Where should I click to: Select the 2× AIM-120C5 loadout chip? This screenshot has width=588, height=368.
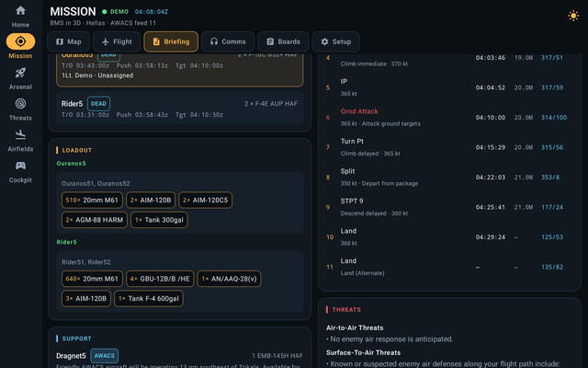point(205,201)
